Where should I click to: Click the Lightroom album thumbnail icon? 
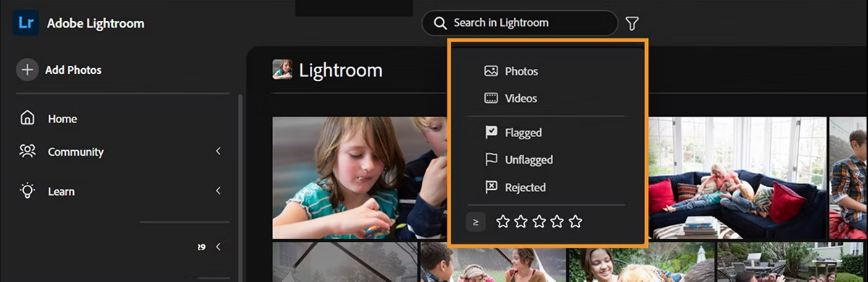coord(282,70)
